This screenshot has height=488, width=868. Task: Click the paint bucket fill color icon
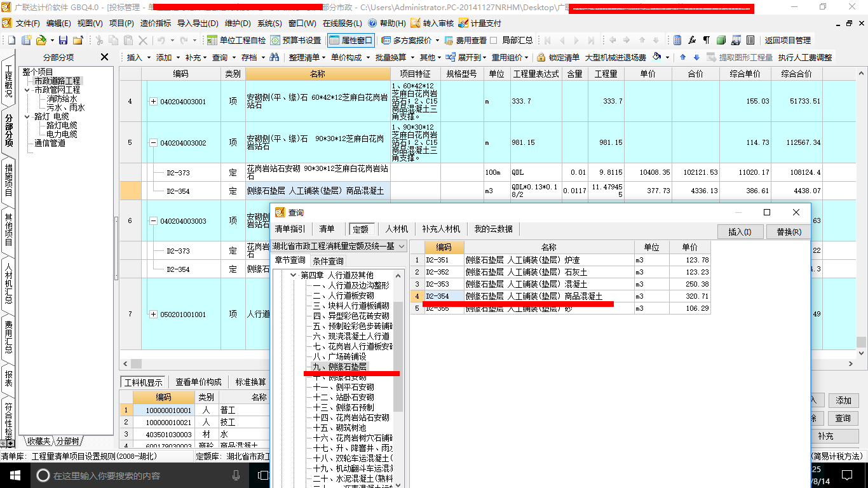(657, 57)
